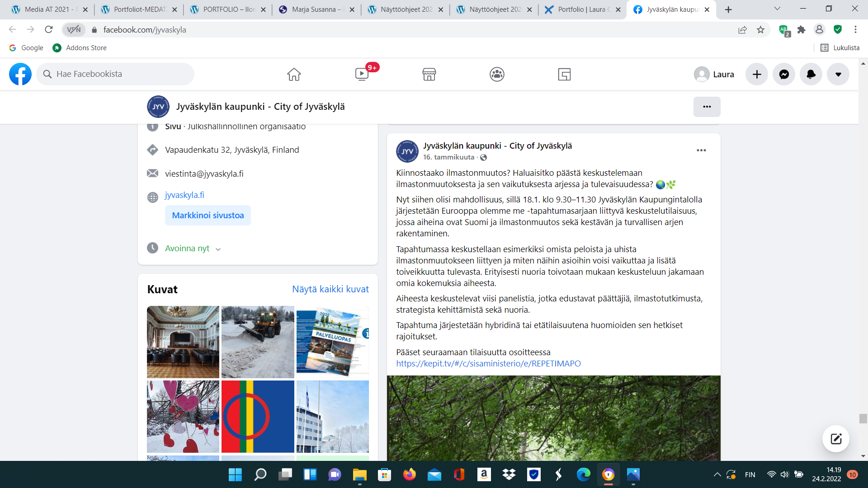Open Facebook Groups icon
868x488 pixels.
coord(497,74)
